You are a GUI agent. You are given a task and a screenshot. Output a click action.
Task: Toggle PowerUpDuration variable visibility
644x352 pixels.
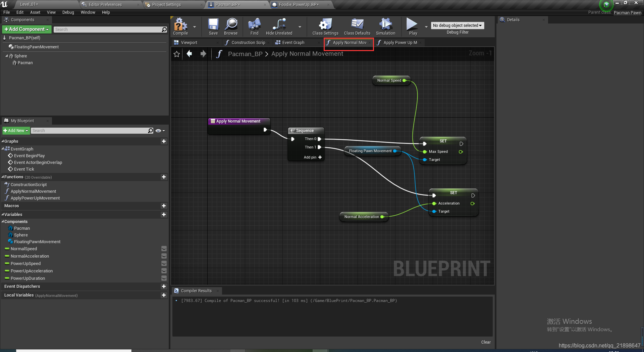(164, 278)
